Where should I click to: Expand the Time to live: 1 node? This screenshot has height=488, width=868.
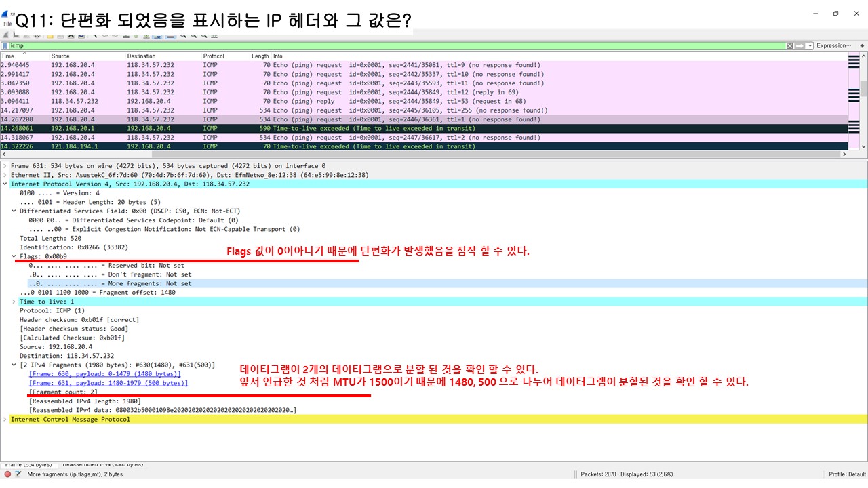coord(14,302)
